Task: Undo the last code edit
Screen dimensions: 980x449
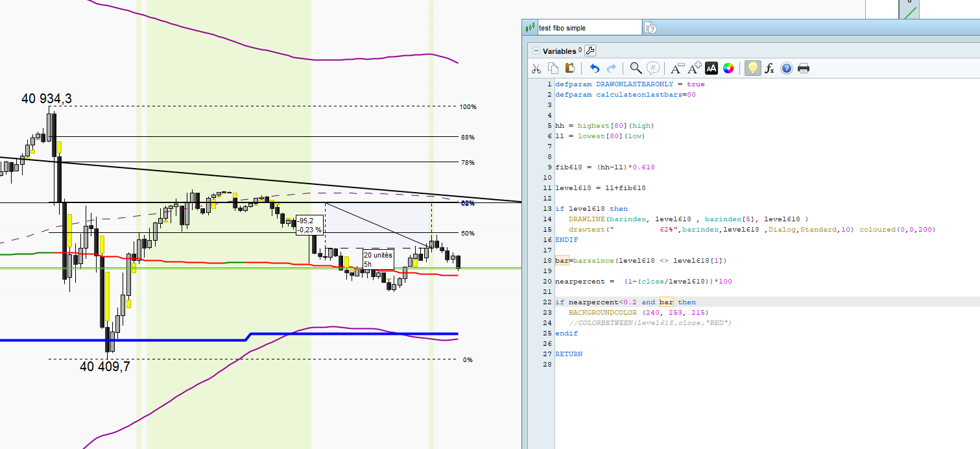Action: click(594, 68)
